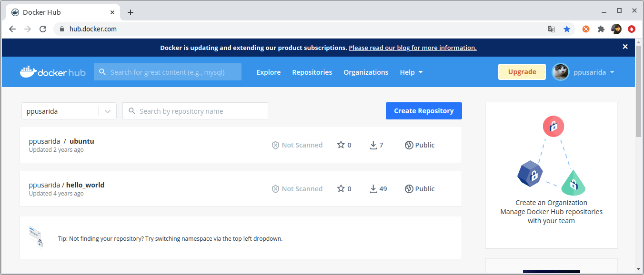The height and width of the screenshot is (275, 644).
Task: Click the tip illustration icon with lock
Action: tap(36, 236)
